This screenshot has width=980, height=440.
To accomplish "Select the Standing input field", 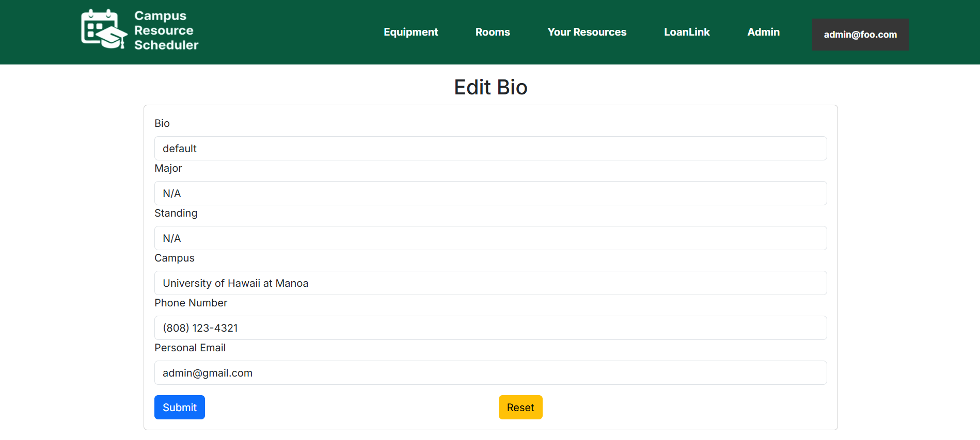I will [x=490, y=238].
